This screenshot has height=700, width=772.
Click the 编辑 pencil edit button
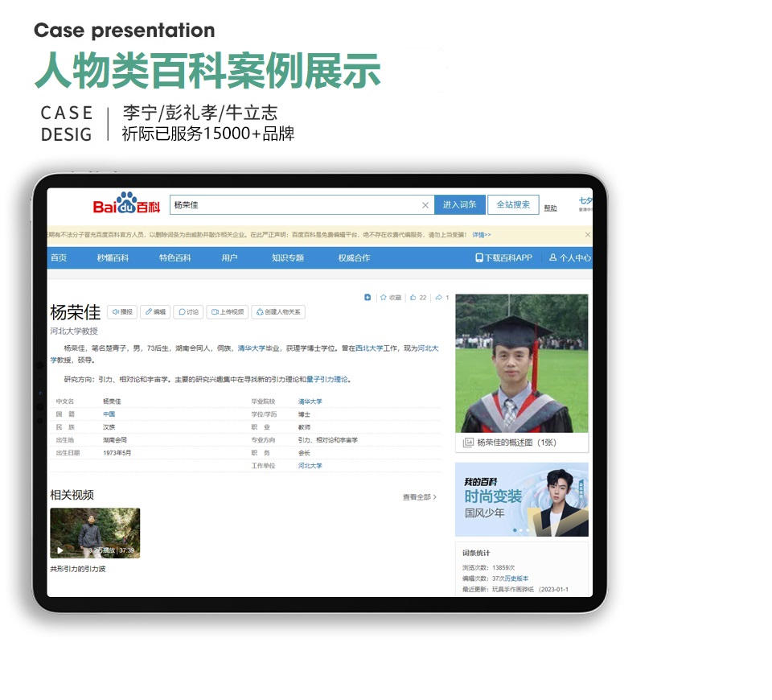click(x=154, y=312)
